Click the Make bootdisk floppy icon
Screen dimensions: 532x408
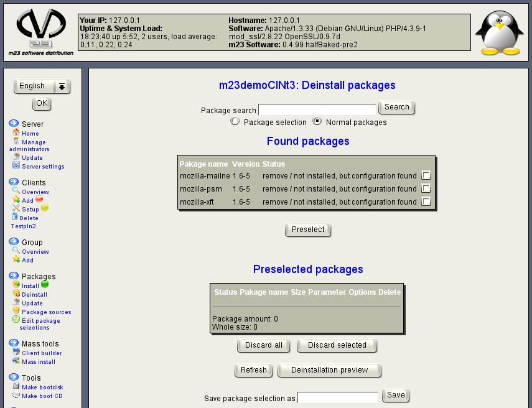[x=16, y=386]
